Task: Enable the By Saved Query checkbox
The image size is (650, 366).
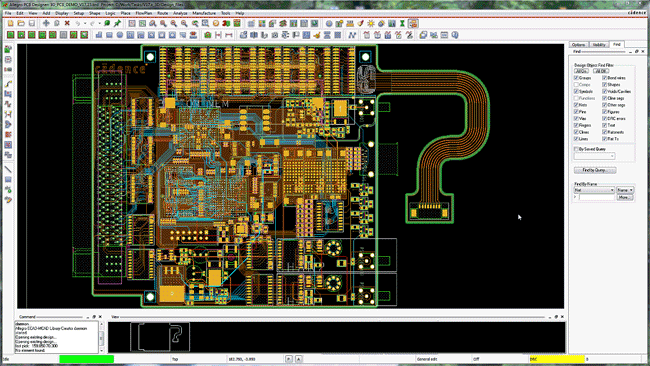Action: pos(576,149)
